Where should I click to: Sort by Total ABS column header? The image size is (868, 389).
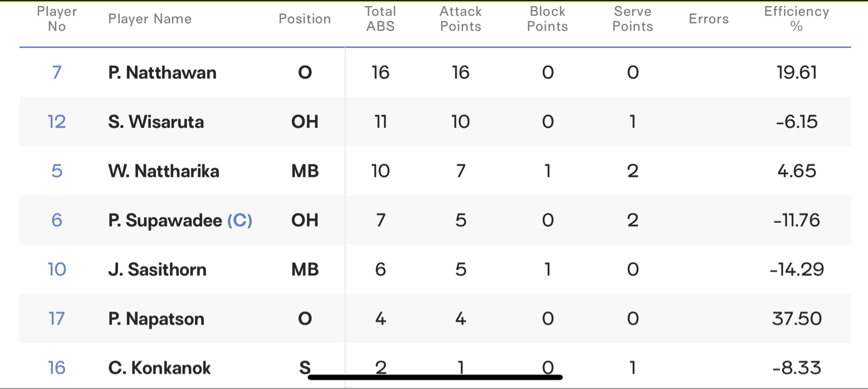pos(381,19)
